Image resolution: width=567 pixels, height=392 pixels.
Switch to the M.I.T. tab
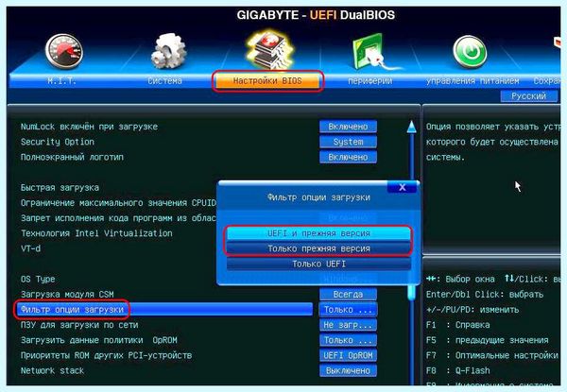pos(61,81)
